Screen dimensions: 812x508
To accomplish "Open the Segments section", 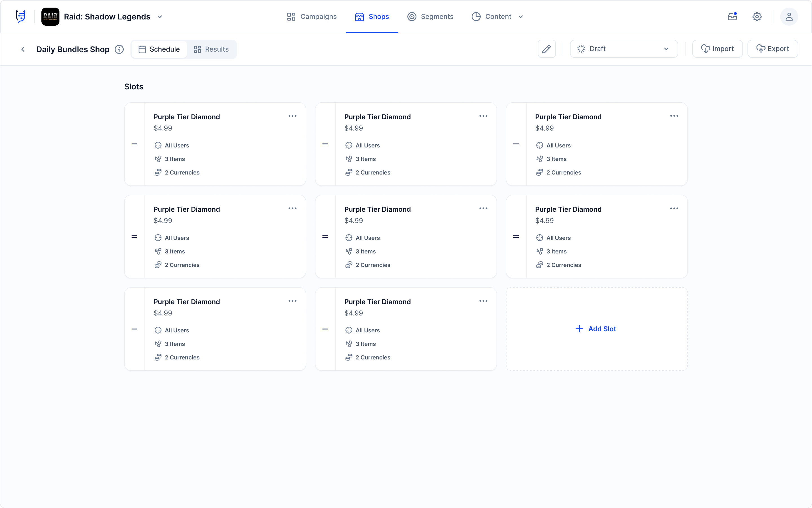I will click(430, 16).
